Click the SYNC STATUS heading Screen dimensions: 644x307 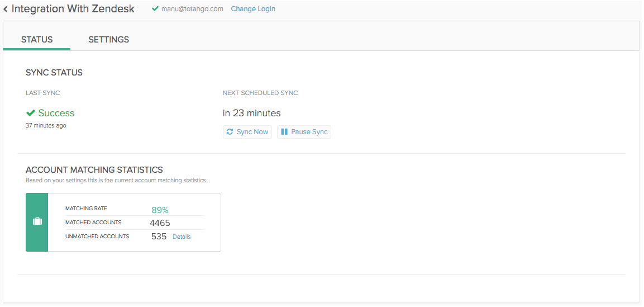(x=54, y=73)
